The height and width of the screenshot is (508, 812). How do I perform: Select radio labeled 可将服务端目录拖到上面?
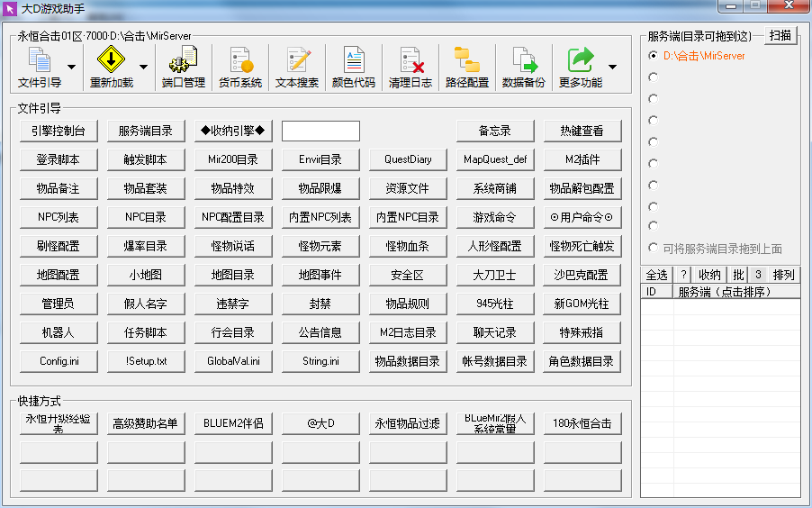pyautogui.click(x=653, y=248)
